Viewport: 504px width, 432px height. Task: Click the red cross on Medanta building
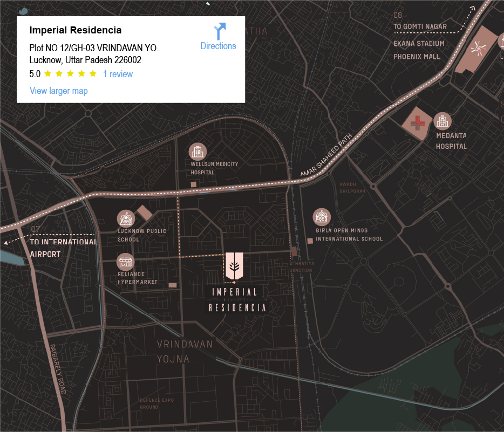(417, 123)
